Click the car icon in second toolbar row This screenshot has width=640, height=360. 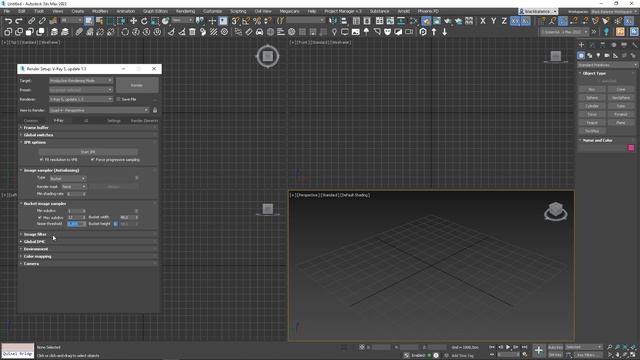[260, 31]
